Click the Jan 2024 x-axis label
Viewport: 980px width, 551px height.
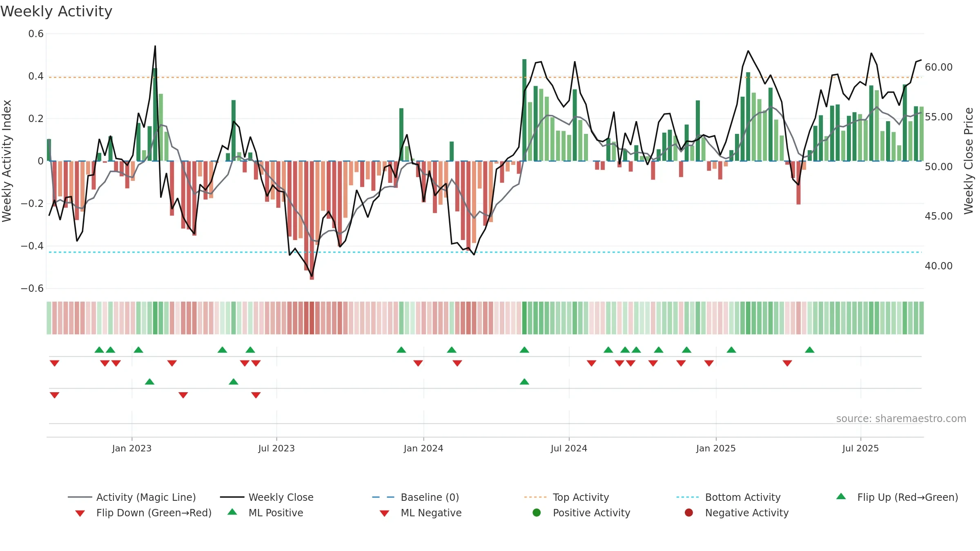tap(423, 448)
